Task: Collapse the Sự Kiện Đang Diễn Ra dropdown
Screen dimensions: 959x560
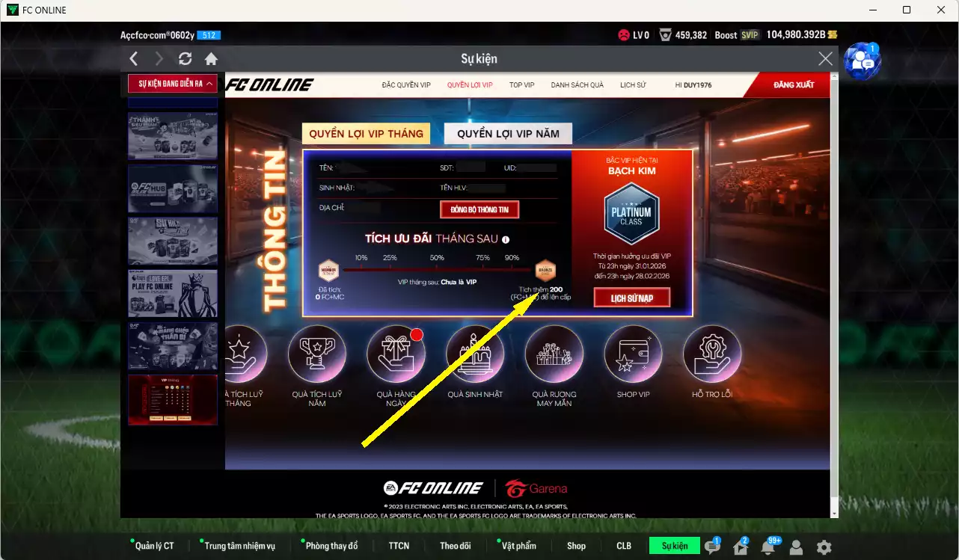Action: (172, 84)
